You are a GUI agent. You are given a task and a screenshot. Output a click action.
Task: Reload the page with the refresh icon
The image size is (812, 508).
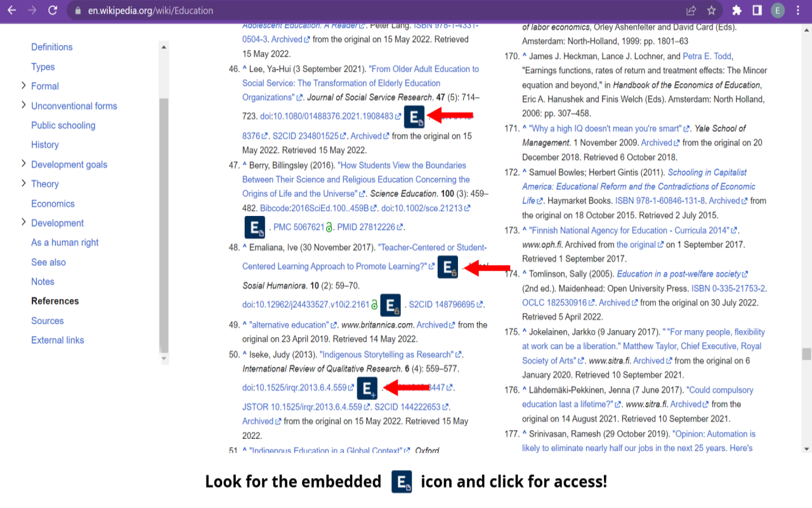click(53, 10)
